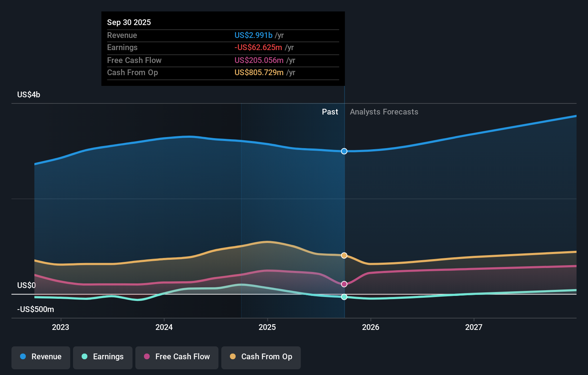Viewport: 588px width, 375px height.
Task: Select the Cash From Op data point marker
Action: [344, 255]
